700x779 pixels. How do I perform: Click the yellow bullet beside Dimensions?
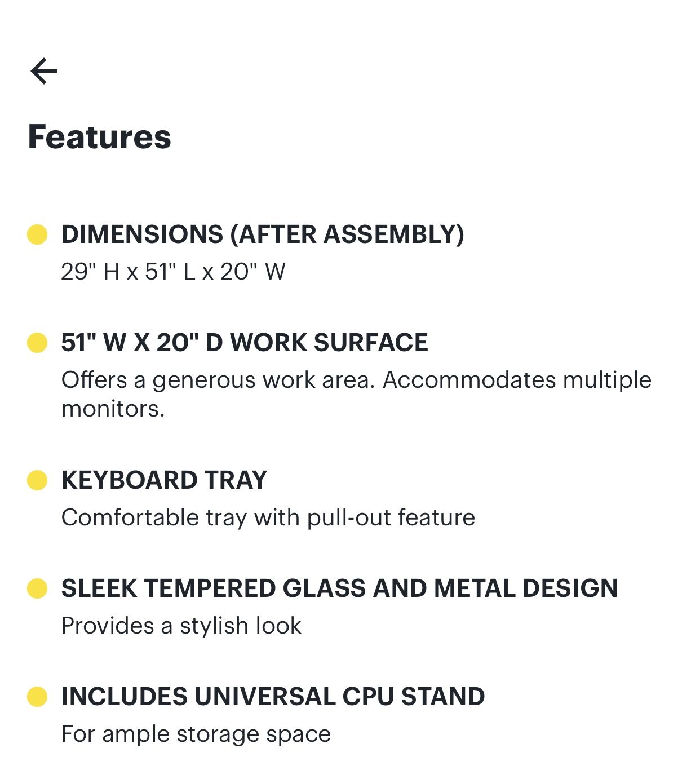[37, 234]
